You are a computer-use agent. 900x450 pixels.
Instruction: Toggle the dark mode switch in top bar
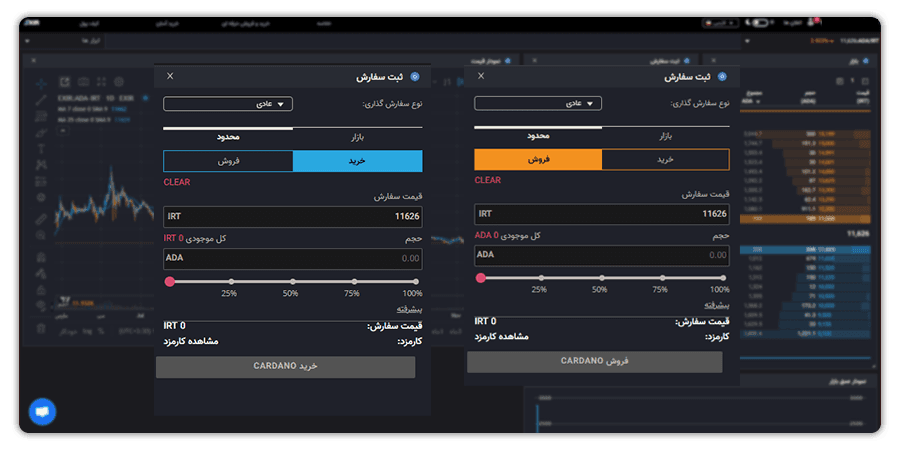coord(759,23)
